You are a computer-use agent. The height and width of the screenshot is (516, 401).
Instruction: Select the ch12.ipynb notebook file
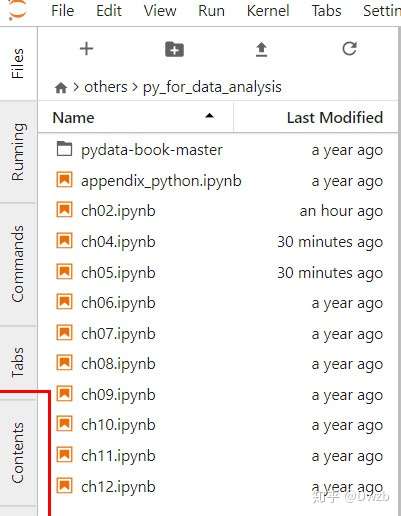click(118, 487)
